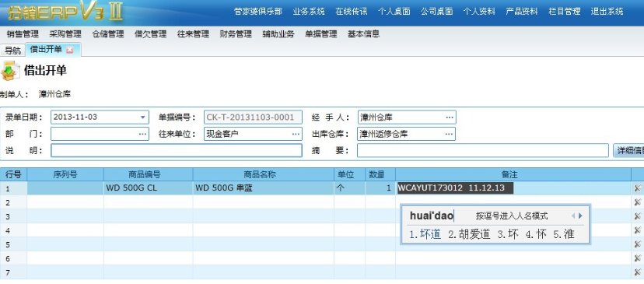Open 部门 selector ellipsis button
Screen dimensions: 644x284
[142, 134]
